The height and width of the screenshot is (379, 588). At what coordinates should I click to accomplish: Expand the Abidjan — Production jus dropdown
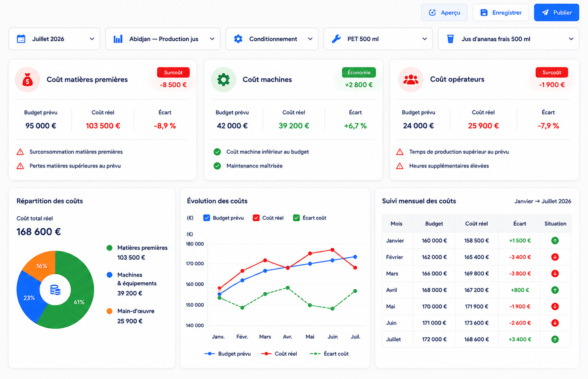point(163,39)
